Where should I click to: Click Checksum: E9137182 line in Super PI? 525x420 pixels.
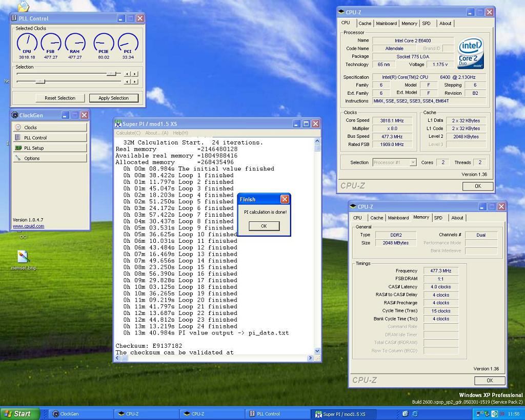pos(149,346)
